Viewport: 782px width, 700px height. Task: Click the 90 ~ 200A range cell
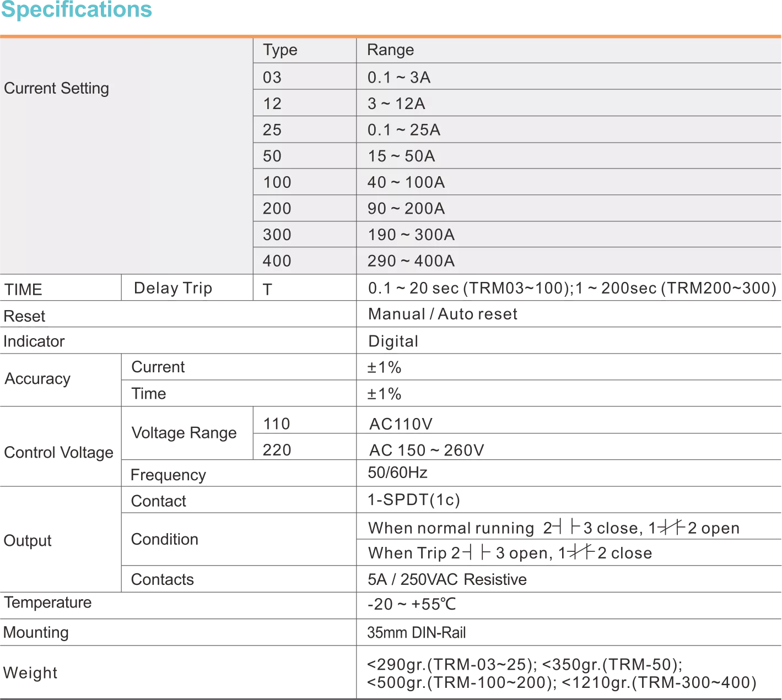pos(406,208)
